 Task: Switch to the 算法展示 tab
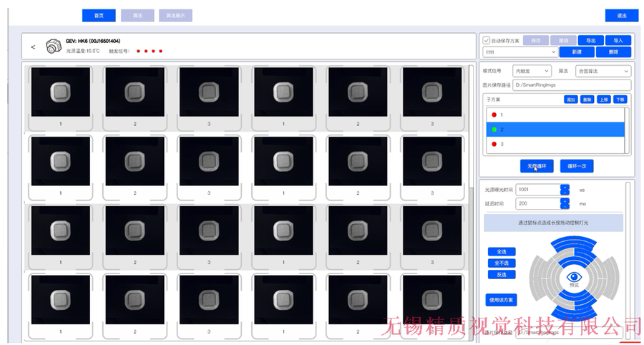point(175,16)
